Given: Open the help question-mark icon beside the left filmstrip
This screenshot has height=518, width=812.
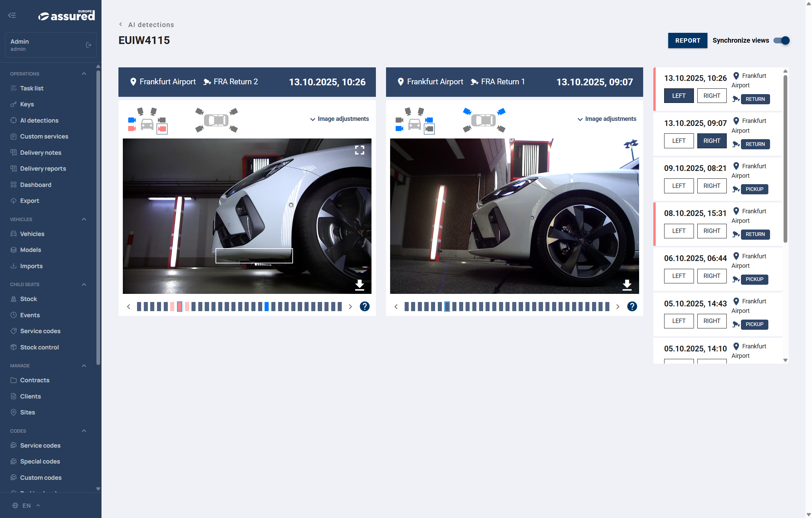Looking at the screenshot, I should (364, 306).
